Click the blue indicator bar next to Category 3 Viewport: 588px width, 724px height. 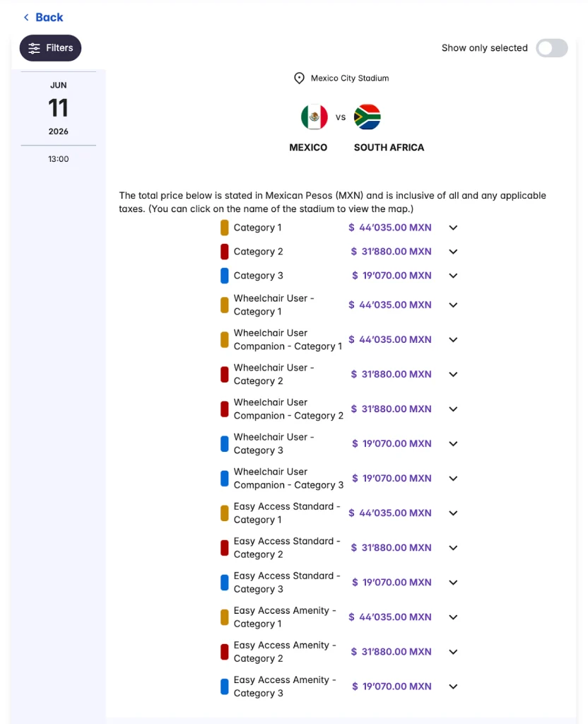point(225,275)
